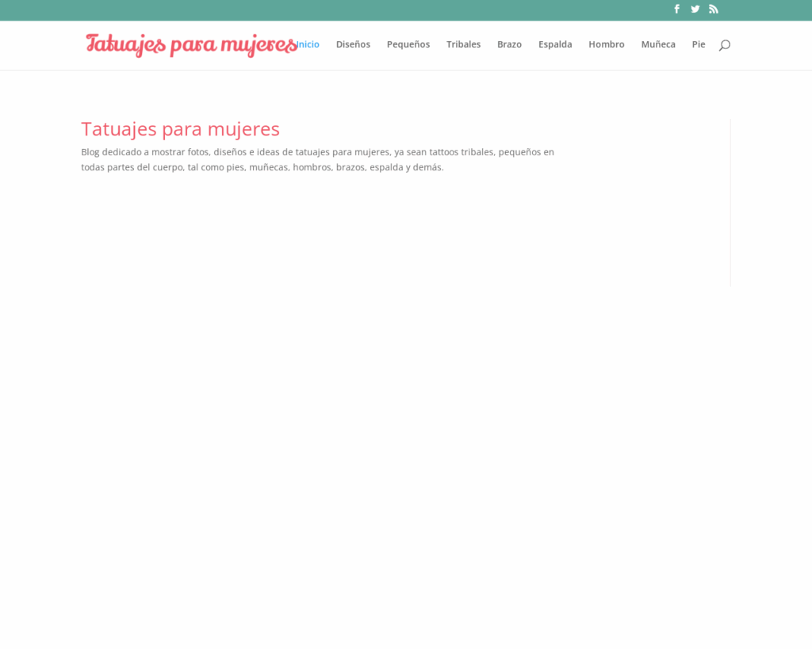Select the Muñeca navigation link
The height and width of the screenshot is (649, 812).
point(658,44)
